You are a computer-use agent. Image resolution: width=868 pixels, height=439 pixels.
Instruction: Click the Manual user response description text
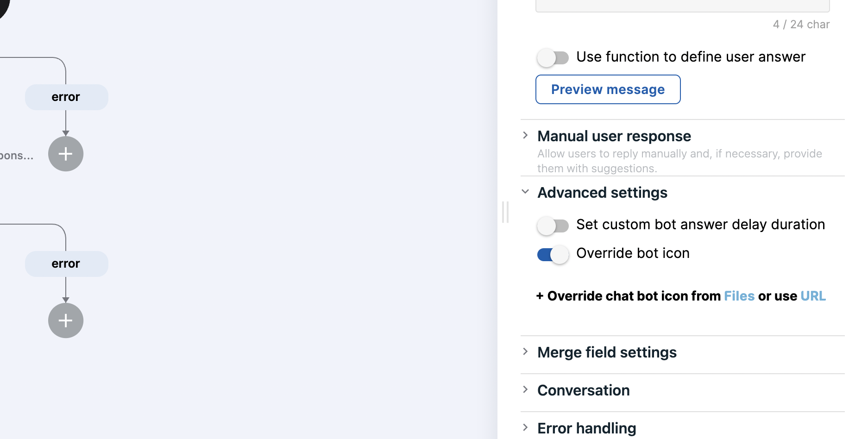tap(679, 161)
